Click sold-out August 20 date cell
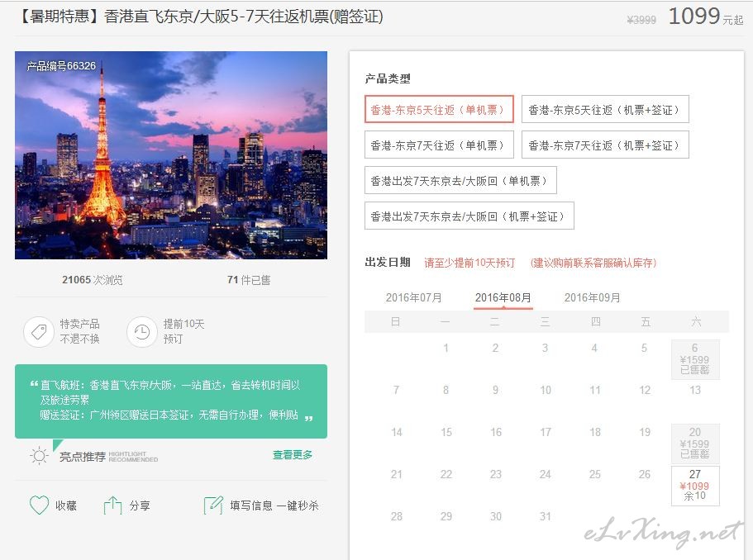753x560 pixels. (x=695, y=443)
